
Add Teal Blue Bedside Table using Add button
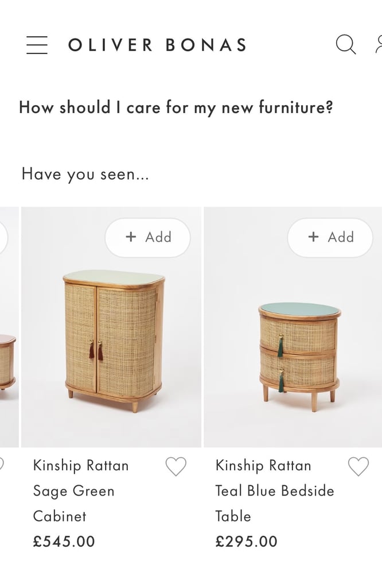330,237
